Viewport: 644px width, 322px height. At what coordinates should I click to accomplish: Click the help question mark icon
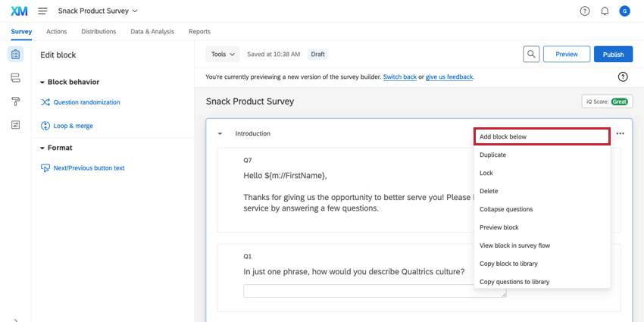(585, 11)
